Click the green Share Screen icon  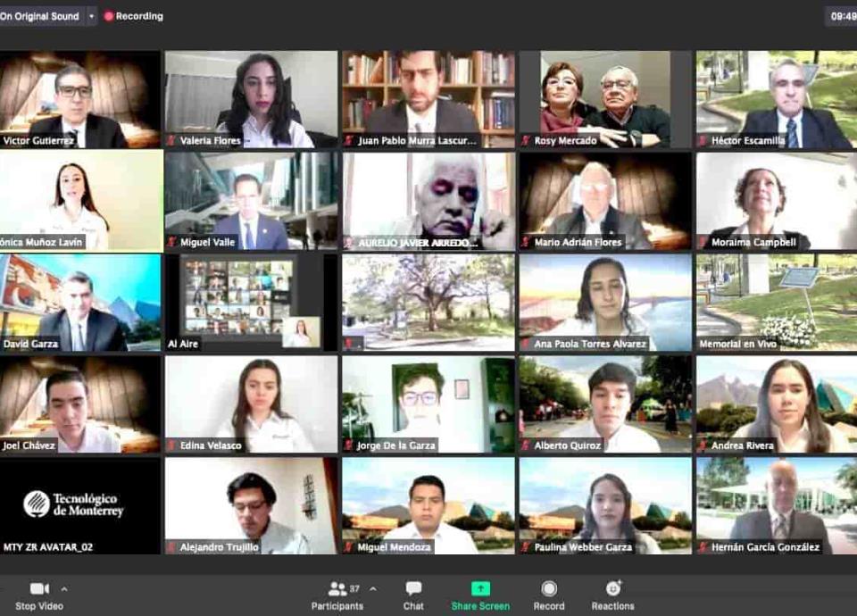click(x=480, y=588)
